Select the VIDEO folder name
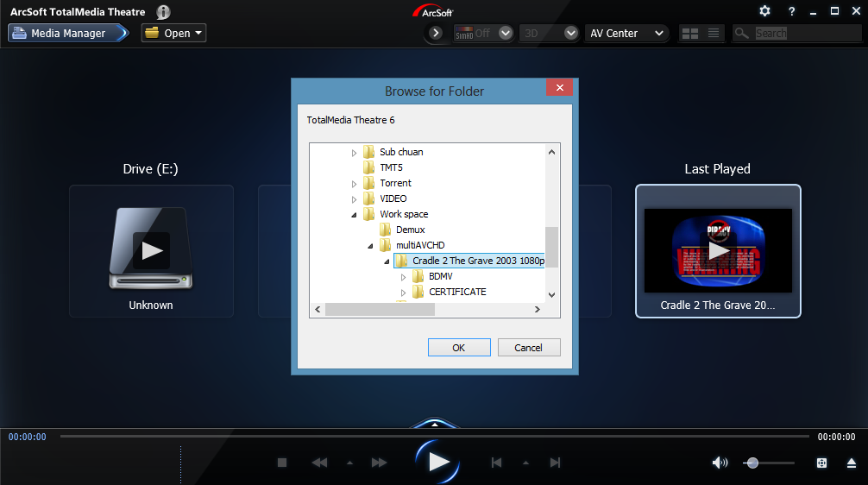Screen dimensions: 868x485 [x=393, y=198]
